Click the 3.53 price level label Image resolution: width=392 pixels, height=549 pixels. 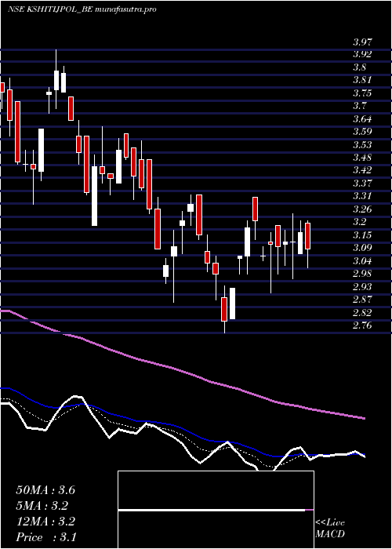point(362,145)
